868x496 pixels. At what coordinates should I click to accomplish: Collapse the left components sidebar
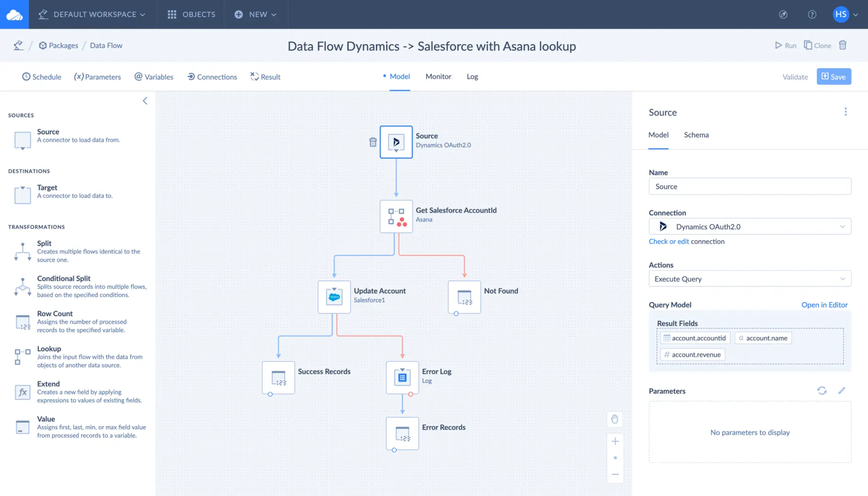(145, 101)
